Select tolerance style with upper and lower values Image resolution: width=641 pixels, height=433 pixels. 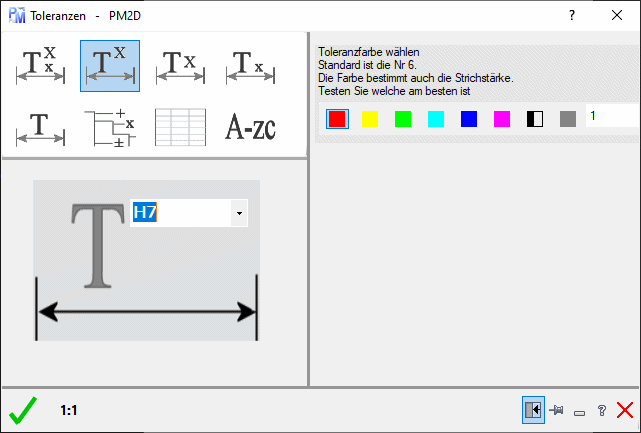pos(40,65)
